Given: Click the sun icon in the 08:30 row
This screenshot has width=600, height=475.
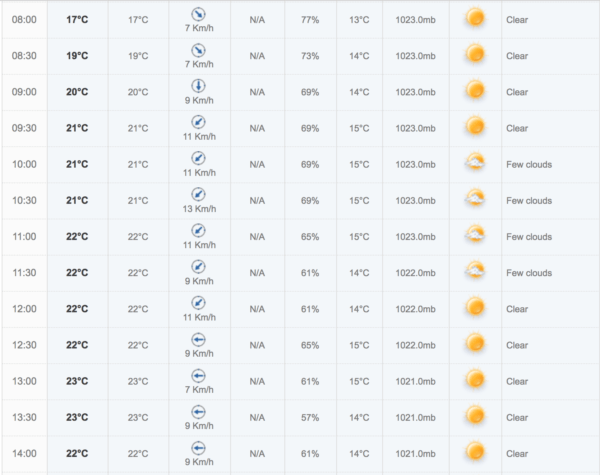Looking at the screenshot, I should tap(475, 54).
